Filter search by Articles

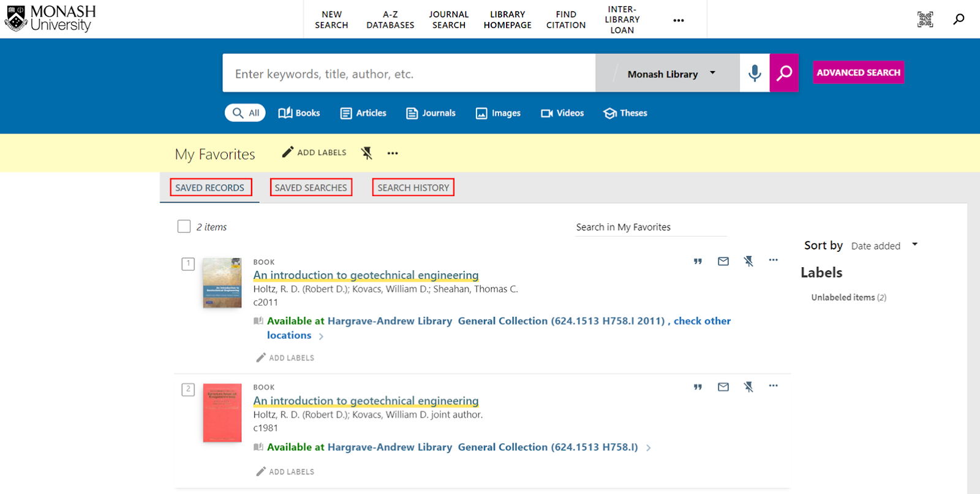(363, 113)
